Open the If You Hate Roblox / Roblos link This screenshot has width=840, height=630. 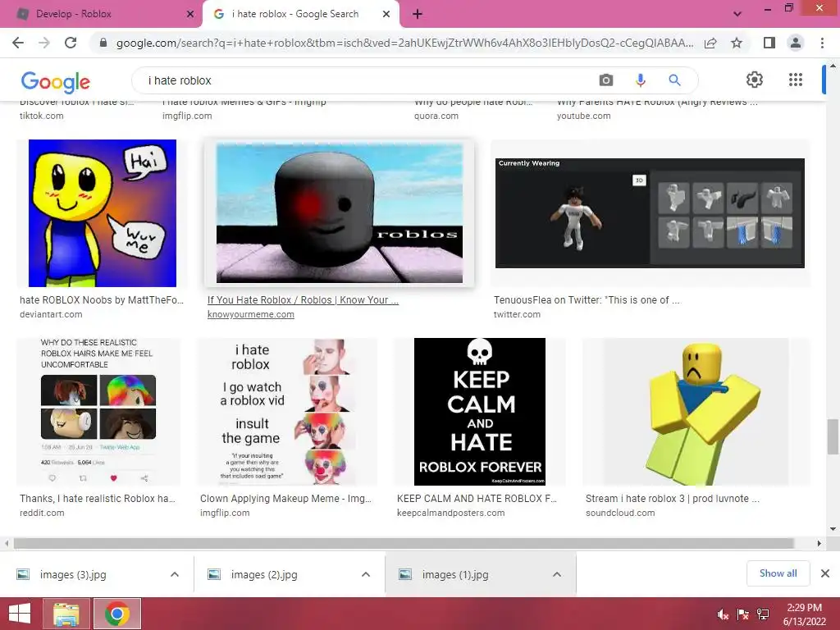point(303,300)
